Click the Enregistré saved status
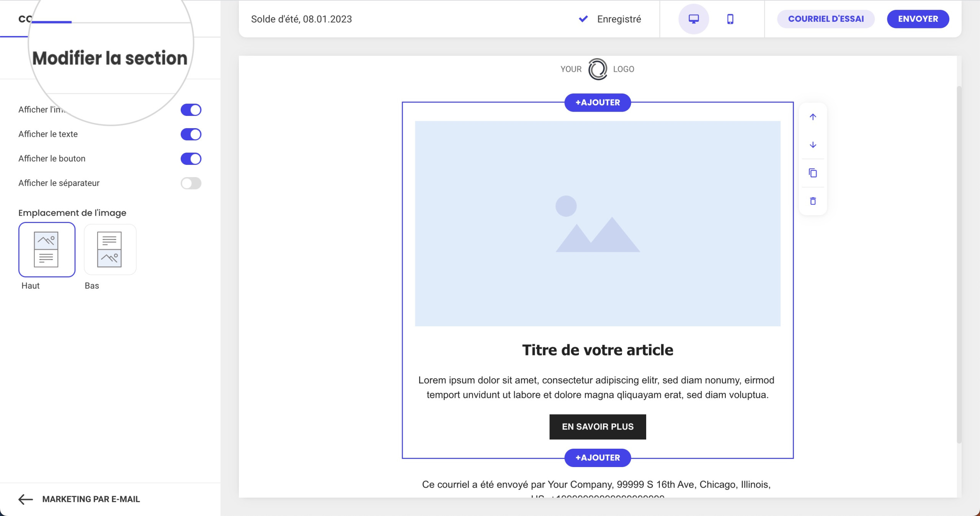This screenshot has height=516, width=980. 610,19
